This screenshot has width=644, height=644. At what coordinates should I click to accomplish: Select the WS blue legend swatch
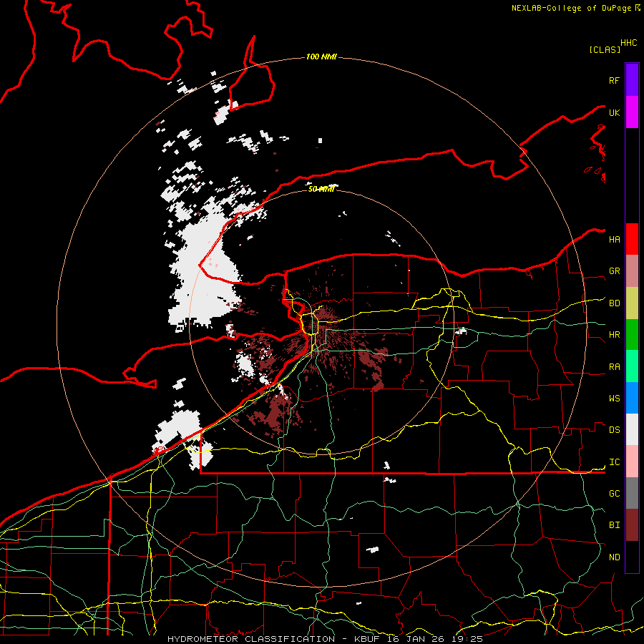632,398
